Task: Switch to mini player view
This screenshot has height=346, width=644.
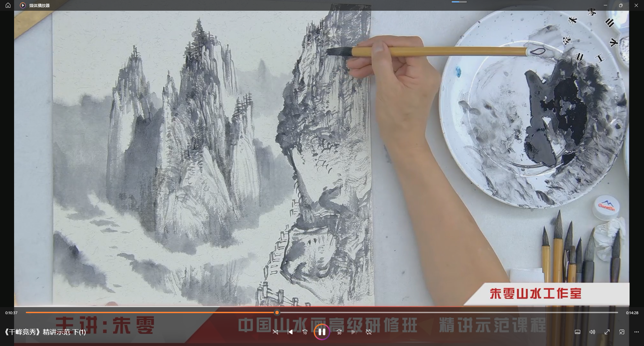Action: 622,332
